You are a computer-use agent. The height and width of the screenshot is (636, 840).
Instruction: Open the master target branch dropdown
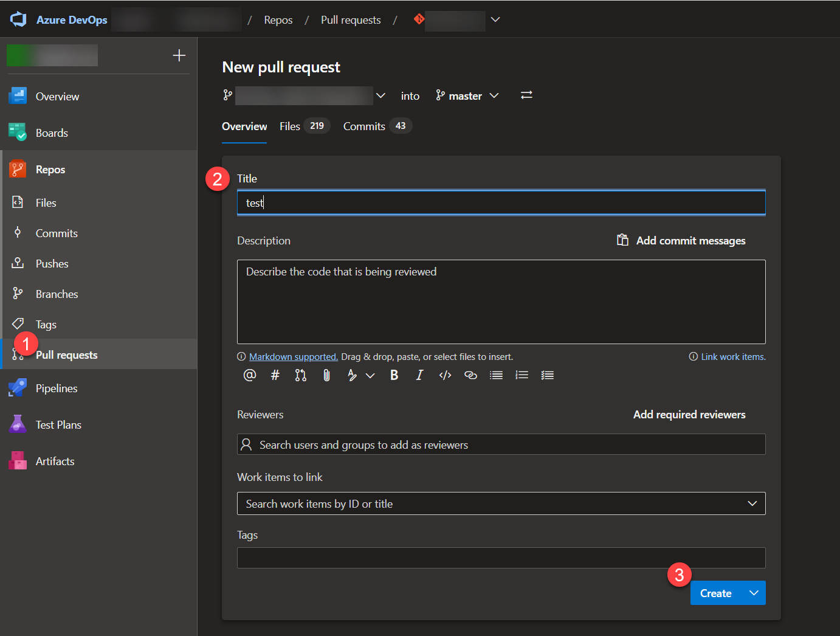(467, 95)
